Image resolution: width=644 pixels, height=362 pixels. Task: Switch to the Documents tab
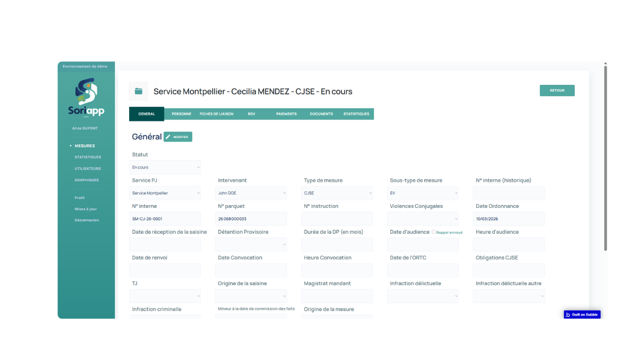click(x=322, y=114)
